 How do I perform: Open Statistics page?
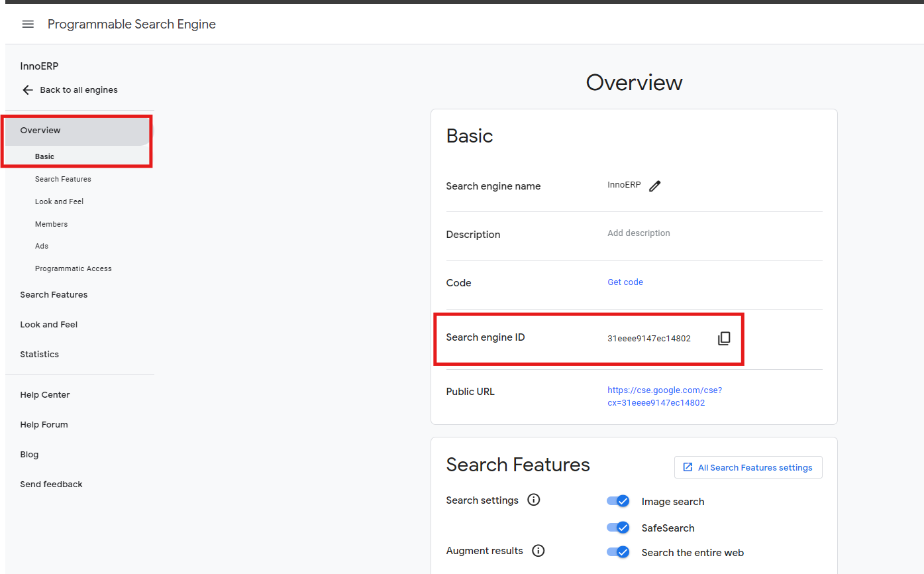tap(40, 355)
